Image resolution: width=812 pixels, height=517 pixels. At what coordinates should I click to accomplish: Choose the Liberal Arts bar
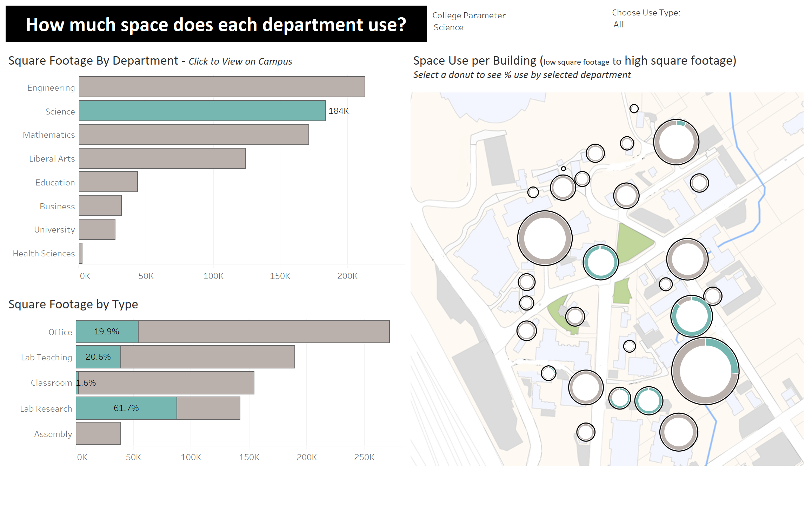pyautogui.click(x=162, y=158)
